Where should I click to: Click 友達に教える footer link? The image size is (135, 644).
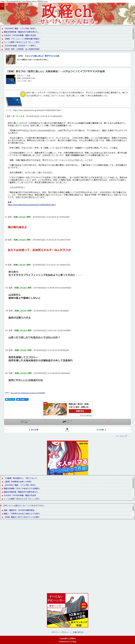pyautogui.click(x=78, y=632)
